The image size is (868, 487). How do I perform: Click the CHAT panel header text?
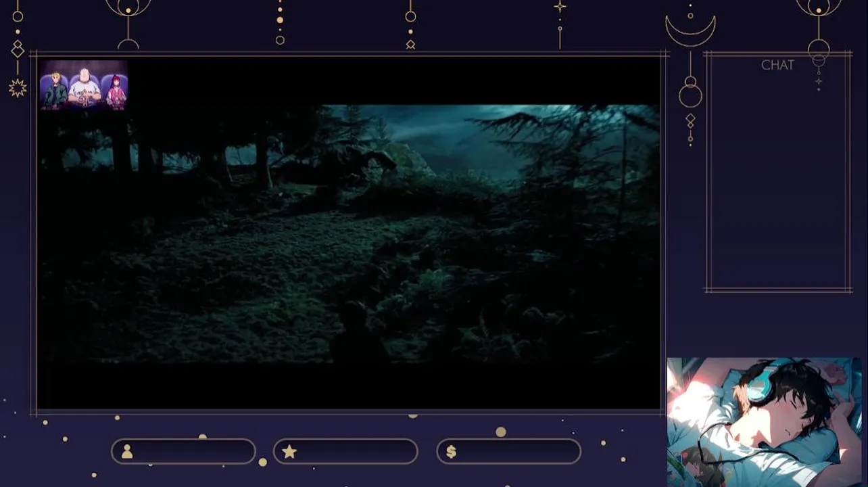(x=777, y=66)
